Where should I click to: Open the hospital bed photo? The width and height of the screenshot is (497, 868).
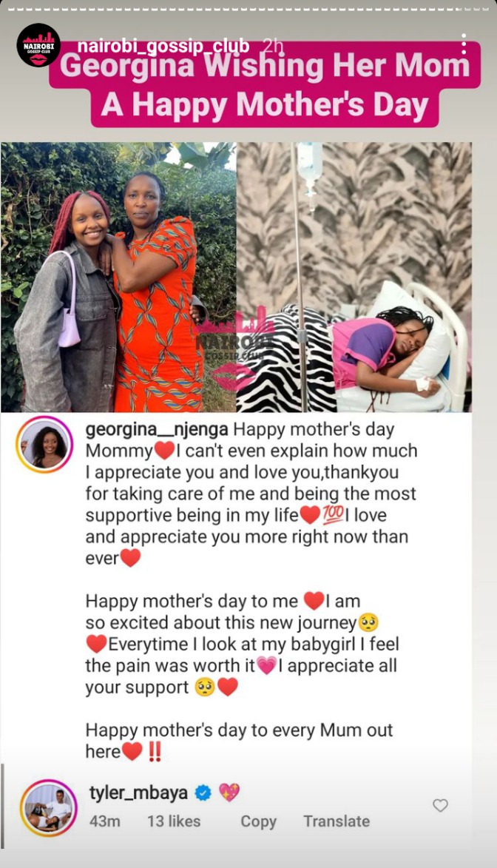click(354, 277)
